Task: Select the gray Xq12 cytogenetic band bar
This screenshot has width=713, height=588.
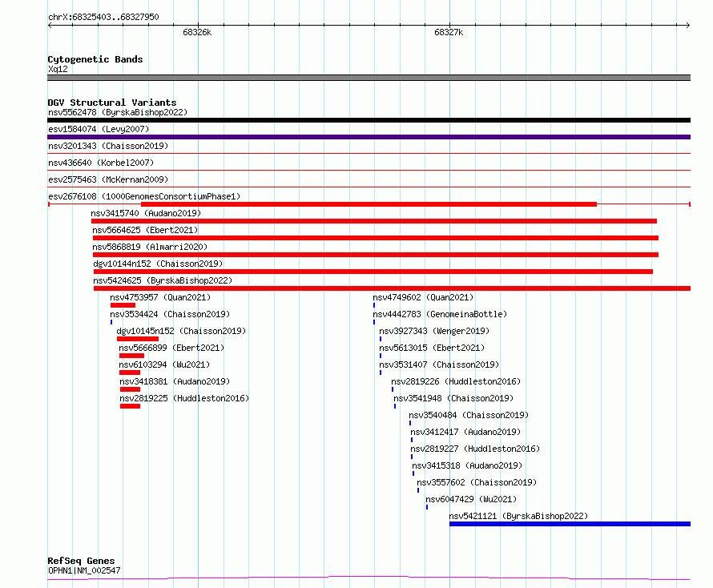Action: tap(369, 78)
